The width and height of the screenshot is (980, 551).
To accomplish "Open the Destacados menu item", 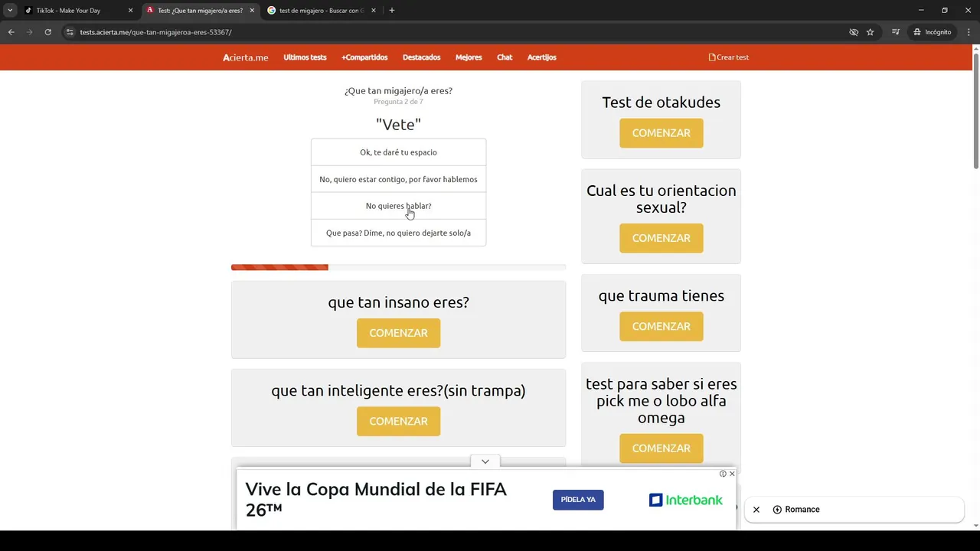I will 421,57.
